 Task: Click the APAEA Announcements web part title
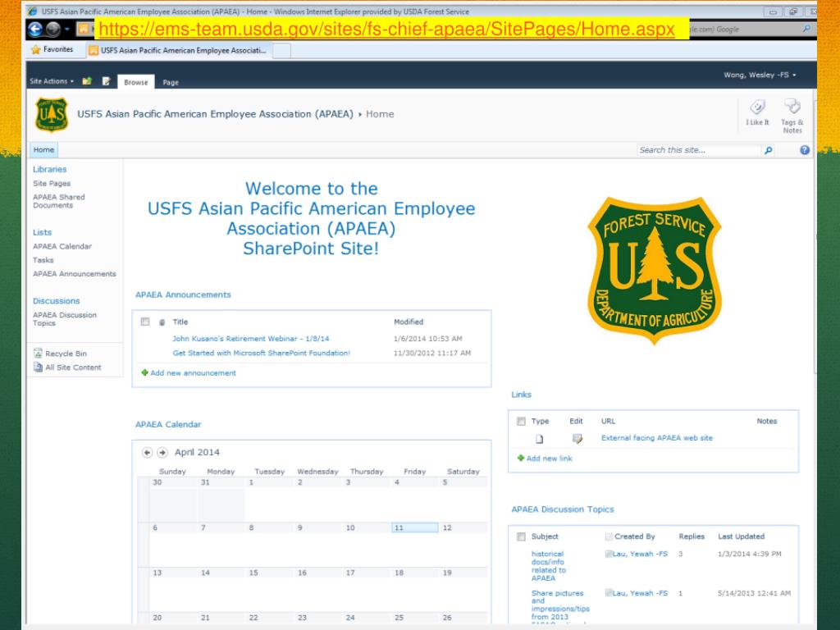point(183,294)
